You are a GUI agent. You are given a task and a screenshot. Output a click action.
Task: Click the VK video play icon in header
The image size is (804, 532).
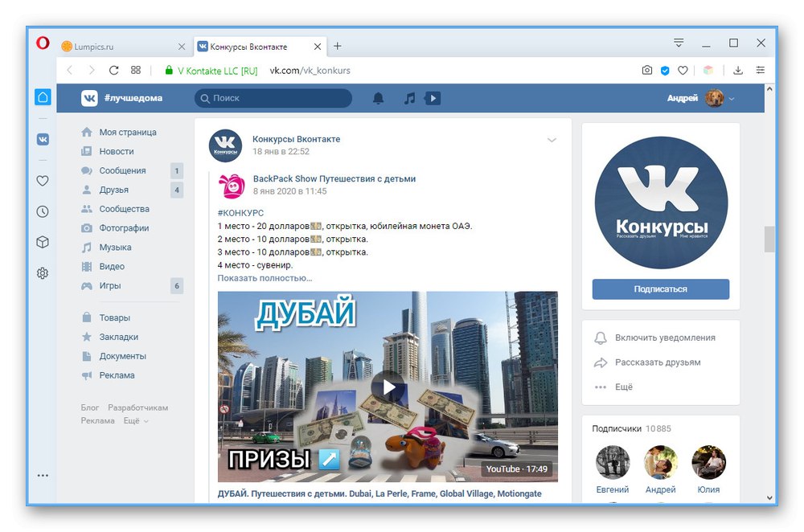[433, 98]
